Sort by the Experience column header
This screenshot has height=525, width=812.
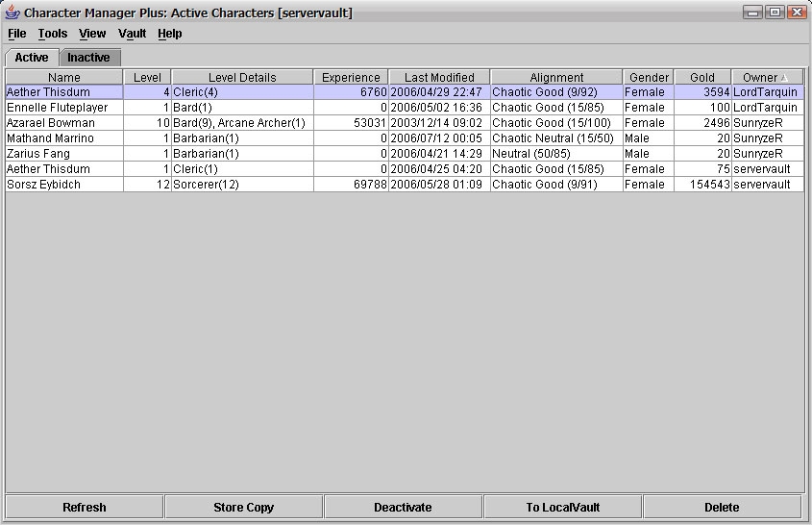[351, 77]
